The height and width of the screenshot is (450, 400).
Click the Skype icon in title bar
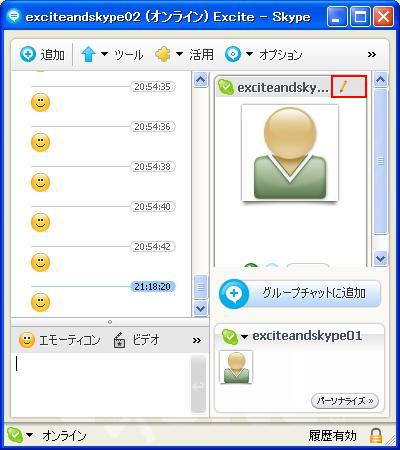coord(14,16)
